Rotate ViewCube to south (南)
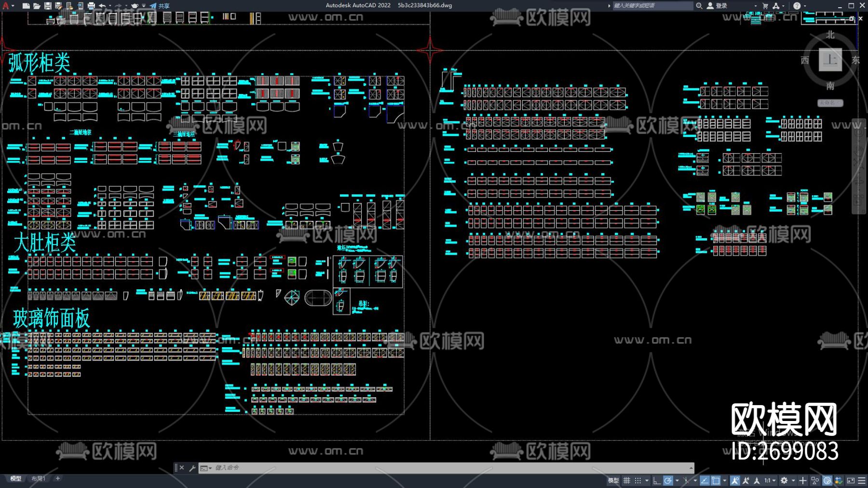The image size is (868, 488). 830,86
